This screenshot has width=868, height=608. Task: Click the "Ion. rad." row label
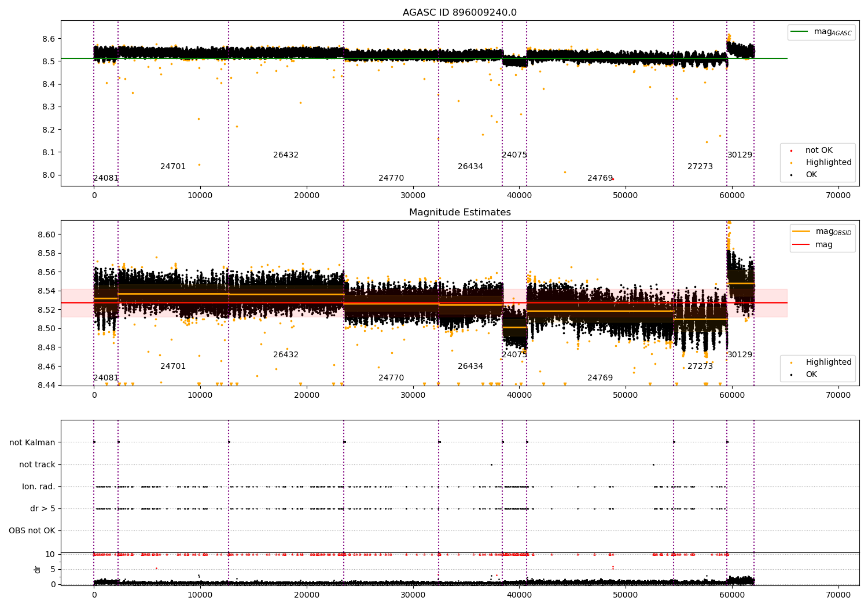tap(39, 487)
